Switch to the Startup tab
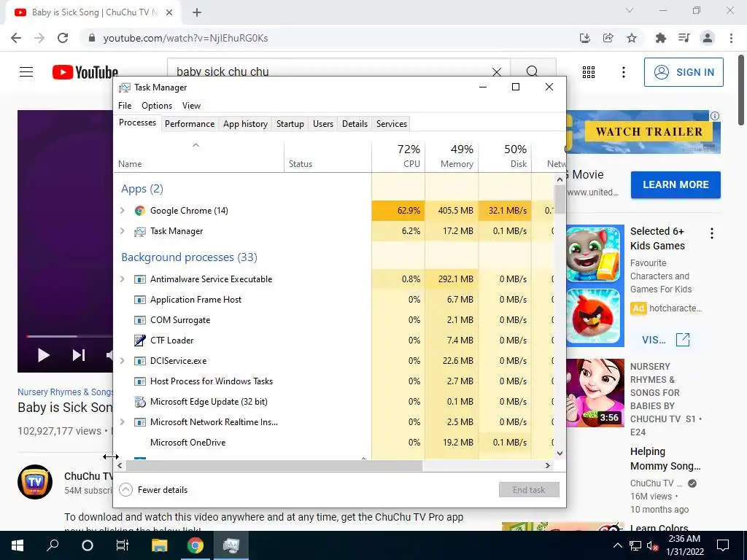This screenshot has width=747, height=560. tap(290, 124)
